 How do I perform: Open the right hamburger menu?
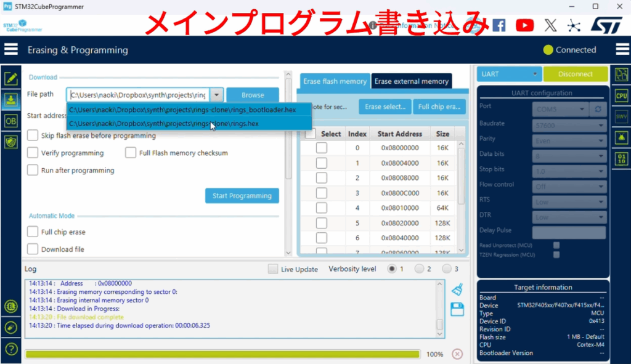click(622, 49)
